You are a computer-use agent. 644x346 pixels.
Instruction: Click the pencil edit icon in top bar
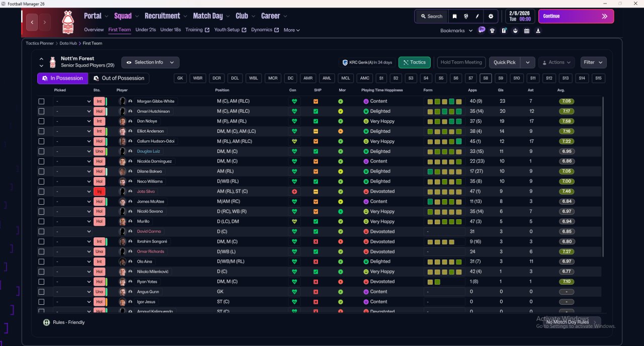477,16
